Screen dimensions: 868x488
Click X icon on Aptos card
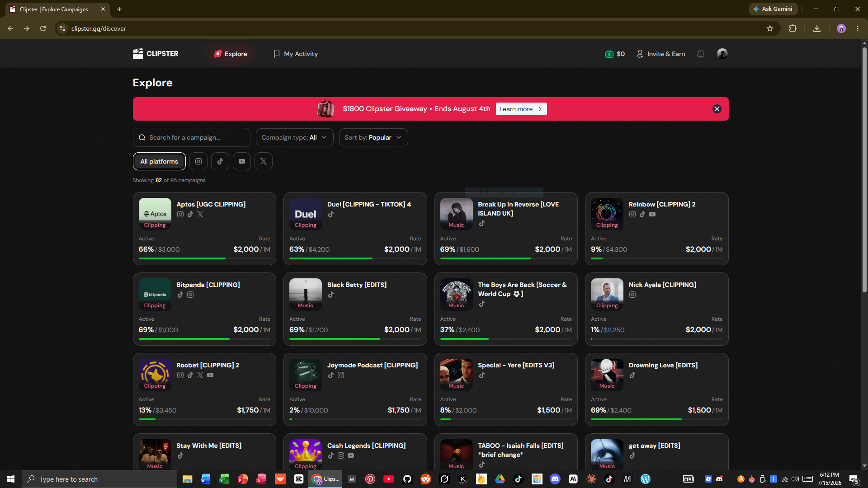click(x=200, y=214)
